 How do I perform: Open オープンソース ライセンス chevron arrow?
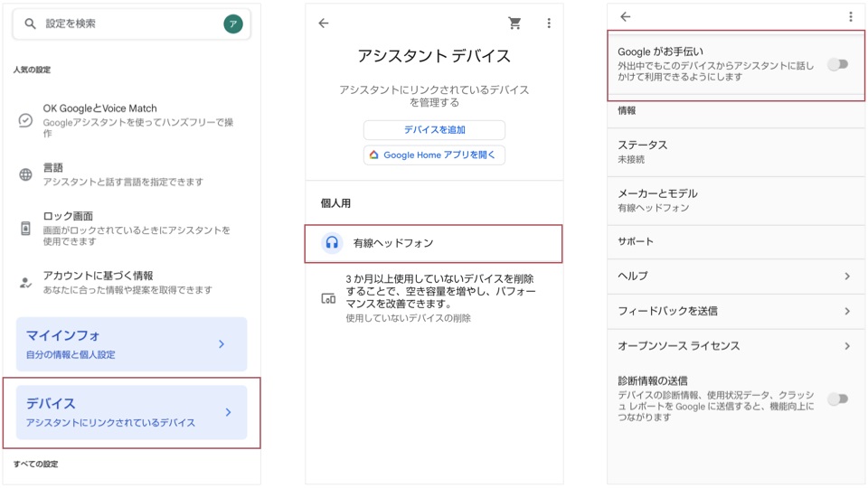847,346
